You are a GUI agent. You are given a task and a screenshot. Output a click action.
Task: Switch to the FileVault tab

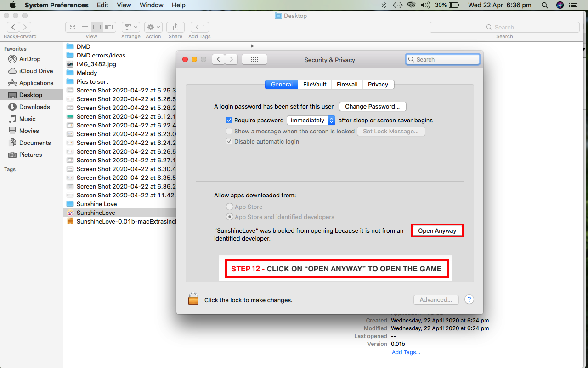click(315, 84)
